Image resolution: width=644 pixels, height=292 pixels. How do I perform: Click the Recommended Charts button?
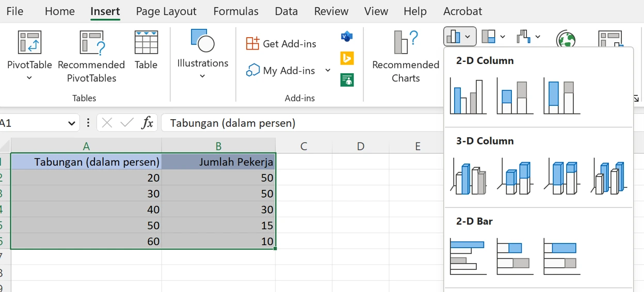click(406, 56)
